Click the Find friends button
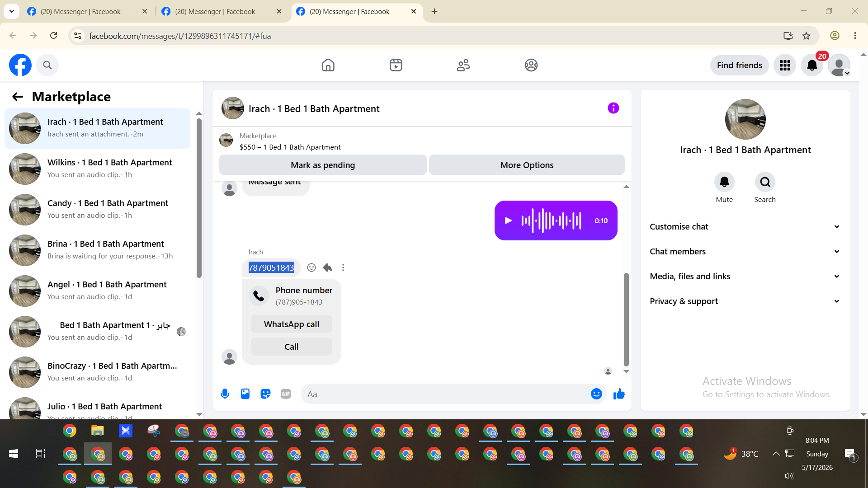 (740, 66)
